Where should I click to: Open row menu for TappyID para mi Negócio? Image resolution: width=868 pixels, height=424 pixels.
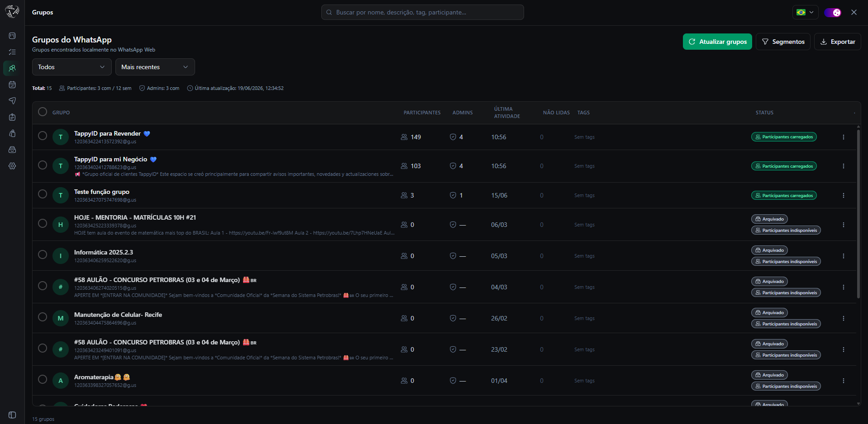(844, 166)
